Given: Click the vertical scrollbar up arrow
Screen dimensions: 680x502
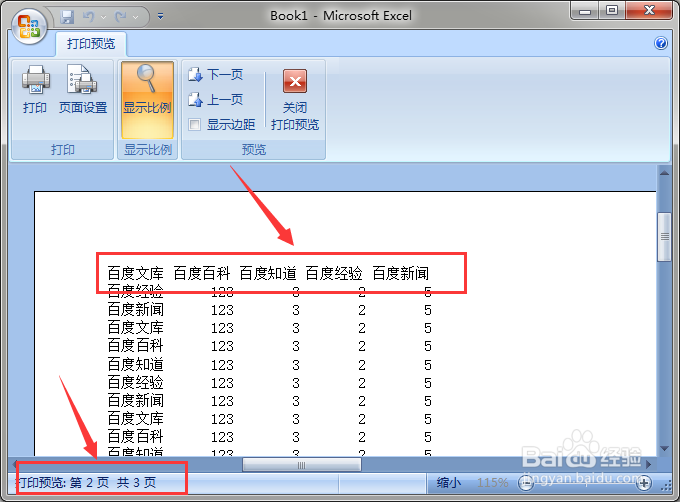Looking at the screenshot, I should click(664, 173).
